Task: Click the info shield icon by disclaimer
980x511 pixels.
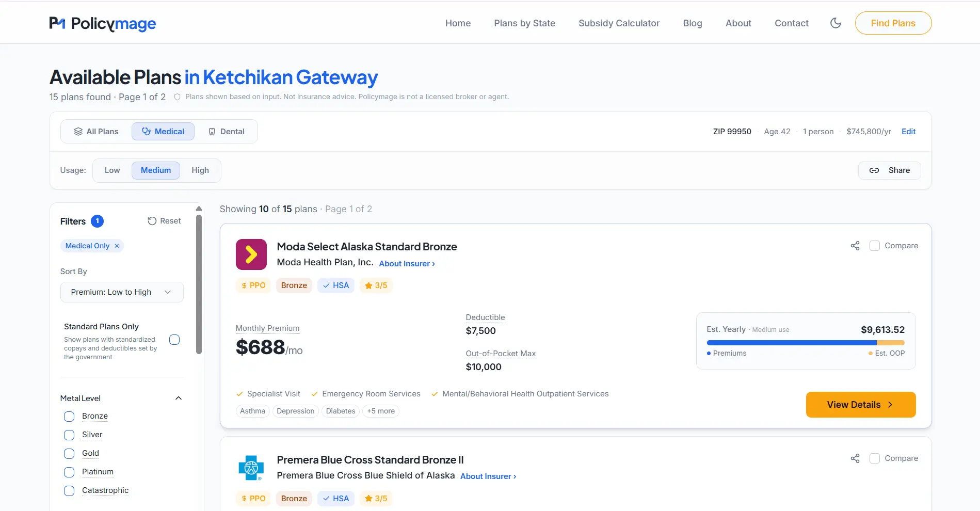Action: point(177,97)
